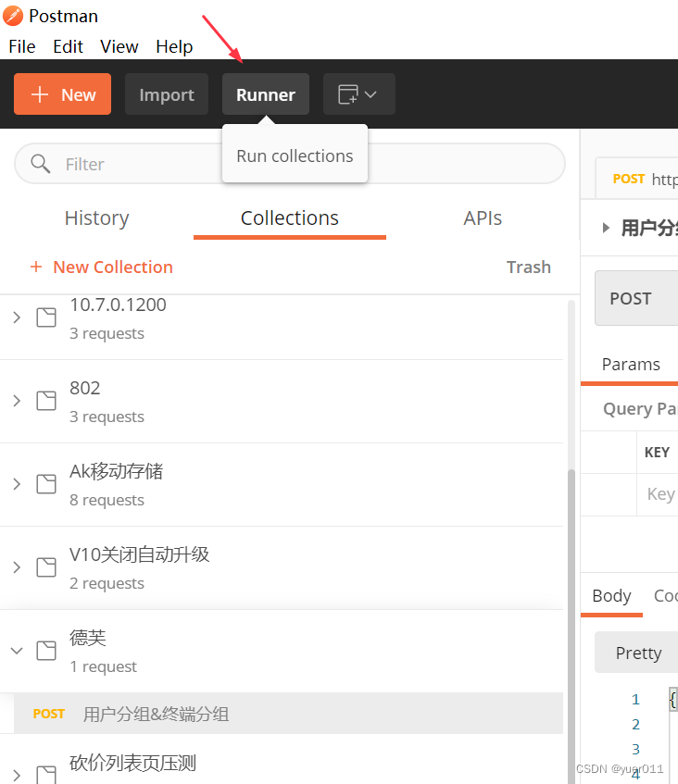Viewport: 678px width, 784px height.
Task: Click the New Collection link
Action: tap(113, 267)
